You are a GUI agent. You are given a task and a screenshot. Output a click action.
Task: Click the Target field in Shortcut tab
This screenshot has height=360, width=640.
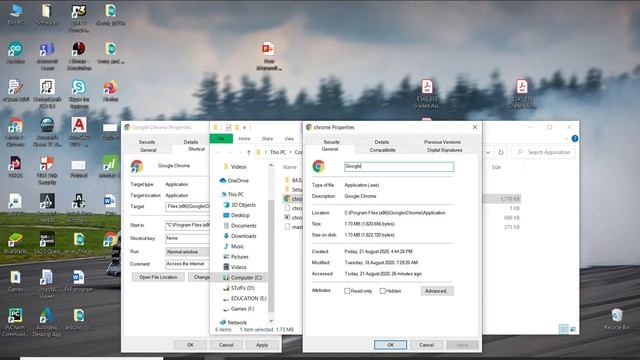point(188,207)
